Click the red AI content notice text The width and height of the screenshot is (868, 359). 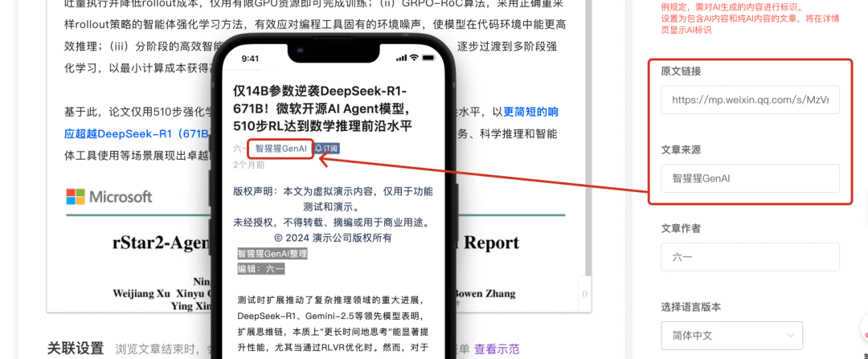click(750, 20)
